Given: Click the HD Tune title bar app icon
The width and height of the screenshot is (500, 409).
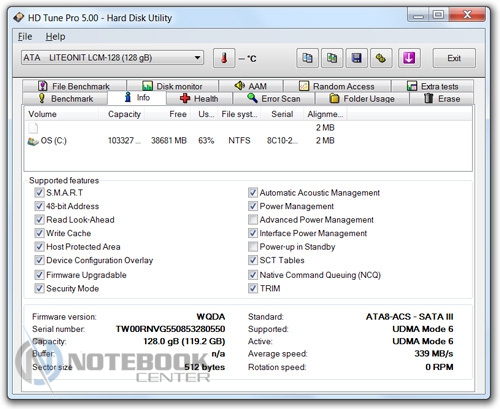Looking at the screenshot, I should pos(19,17).
